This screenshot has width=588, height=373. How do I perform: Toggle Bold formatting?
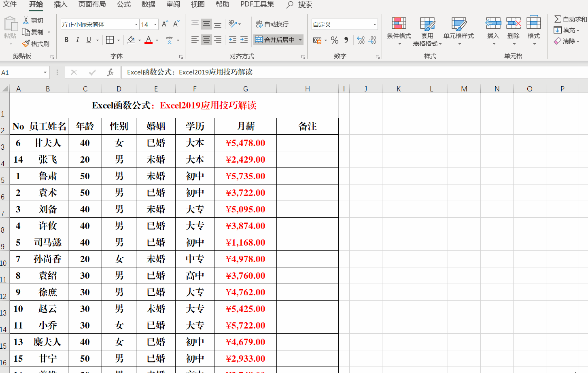coord(66,40)
